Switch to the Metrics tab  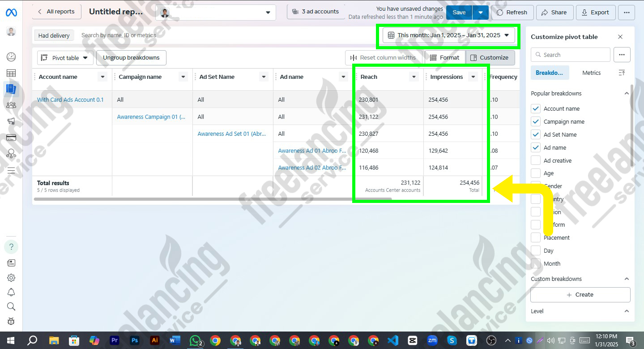[591, 73]
